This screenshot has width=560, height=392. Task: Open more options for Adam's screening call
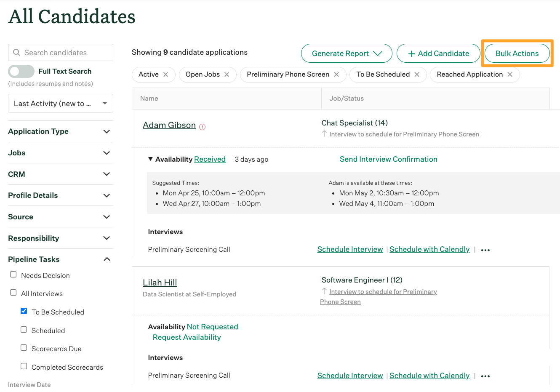coord(485,250)
